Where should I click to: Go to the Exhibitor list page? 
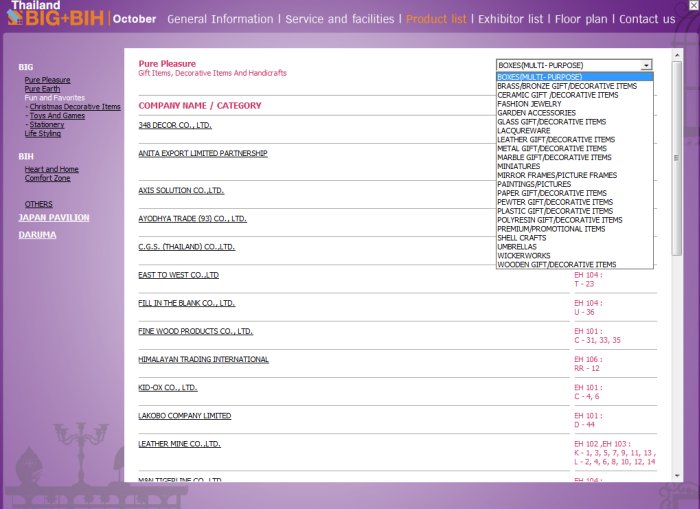[510, 19]
